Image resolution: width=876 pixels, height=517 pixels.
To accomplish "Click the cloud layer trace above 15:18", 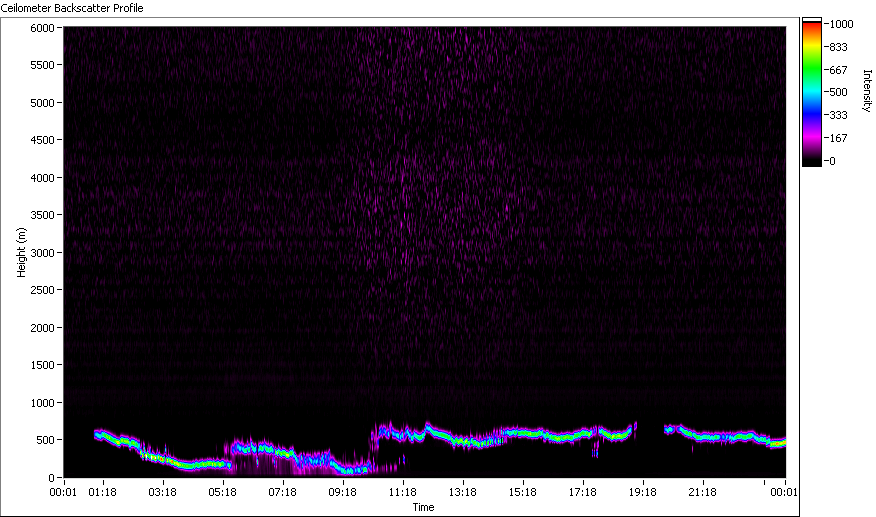I will [x=523, y=432].
